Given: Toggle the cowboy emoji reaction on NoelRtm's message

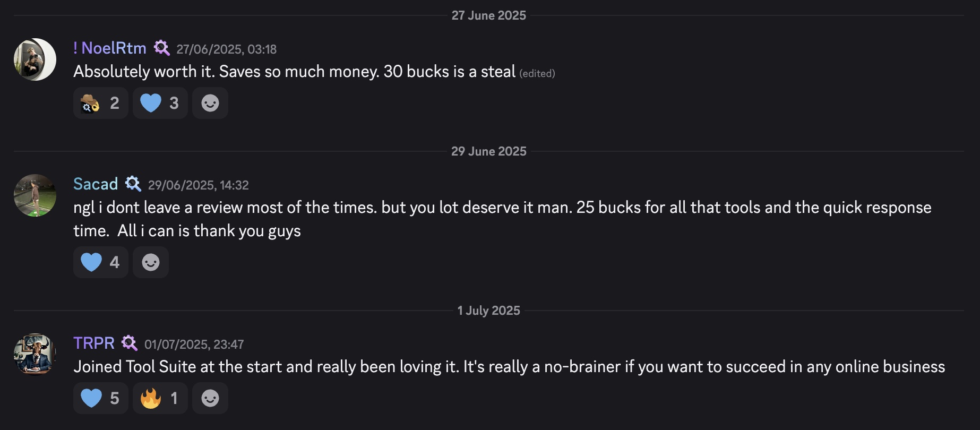Looking at the screenshot, I should tap(100, 103).
